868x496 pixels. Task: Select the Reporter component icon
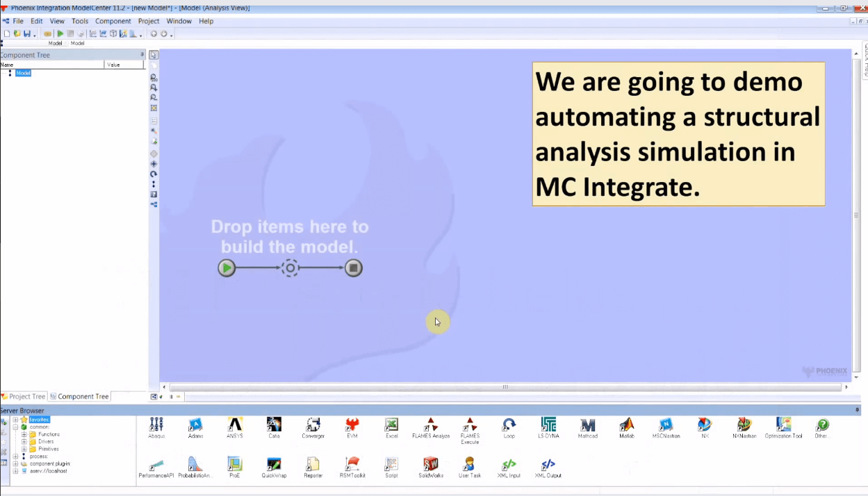313,463
